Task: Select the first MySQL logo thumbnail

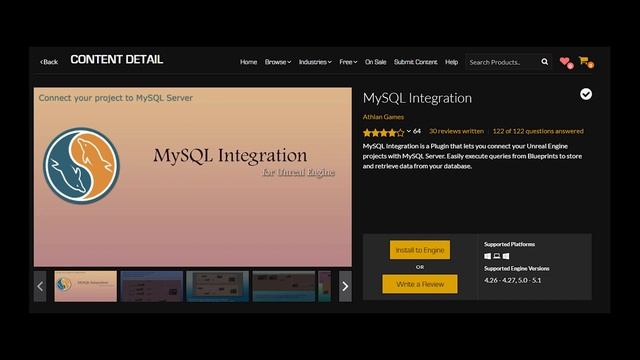Action: coord(85,286)
